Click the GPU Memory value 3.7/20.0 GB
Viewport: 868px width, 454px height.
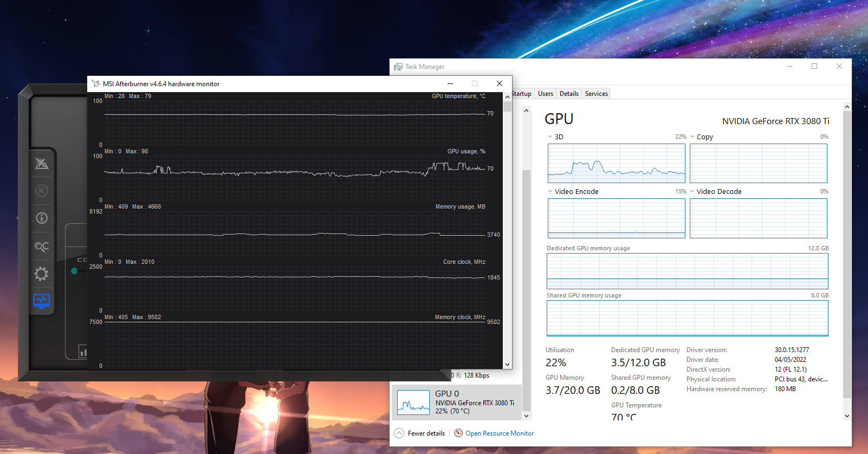(573, 391)
